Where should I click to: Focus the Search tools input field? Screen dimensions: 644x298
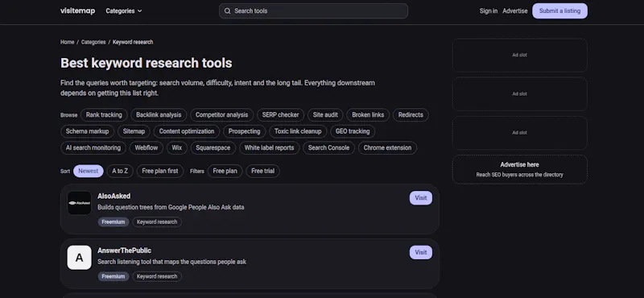coord(313,11)
